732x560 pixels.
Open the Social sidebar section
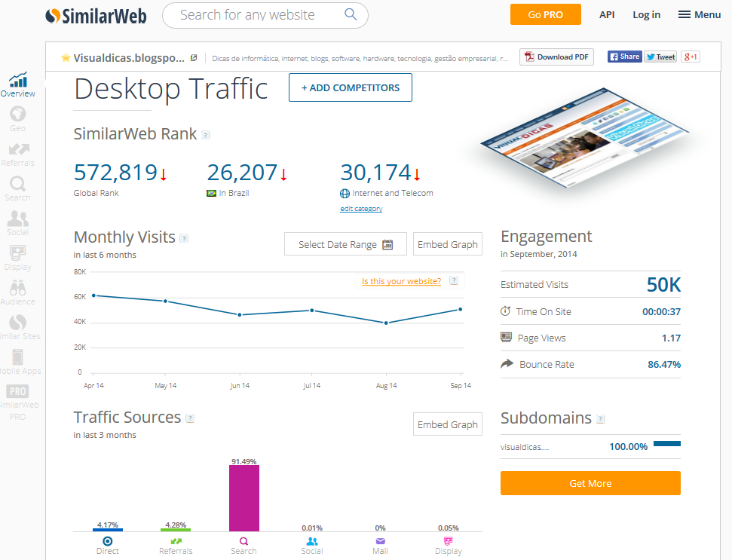18,224
